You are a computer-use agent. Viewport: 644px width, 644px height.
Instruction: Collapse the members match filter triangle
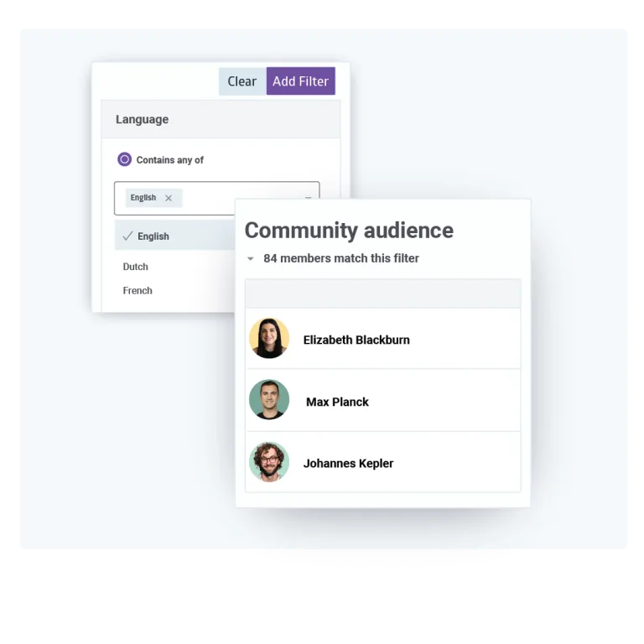250,259
